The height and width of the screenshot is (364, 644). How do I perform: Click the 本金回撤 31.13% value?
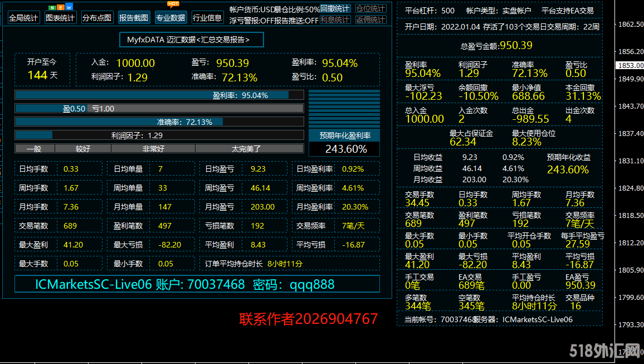pos(583,96)
